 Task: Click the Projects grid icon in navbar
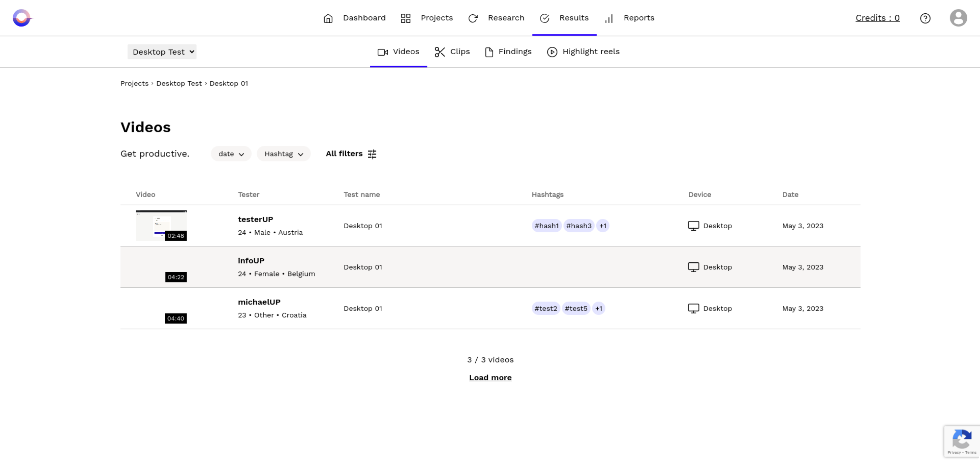click(x=406, y=17)
